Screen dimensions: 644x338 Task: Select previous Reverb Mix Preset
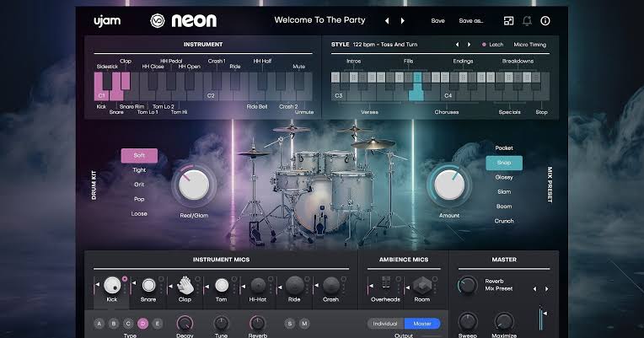tap(534, 289)
